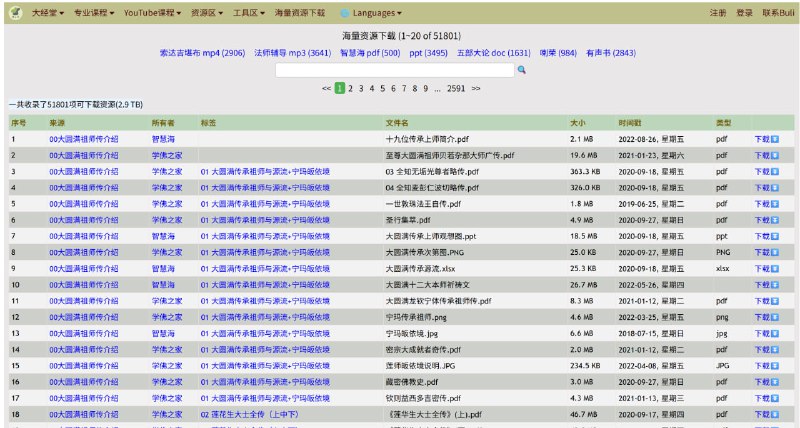
Task: Click the next page >> arrow
Action: [476, 88]
